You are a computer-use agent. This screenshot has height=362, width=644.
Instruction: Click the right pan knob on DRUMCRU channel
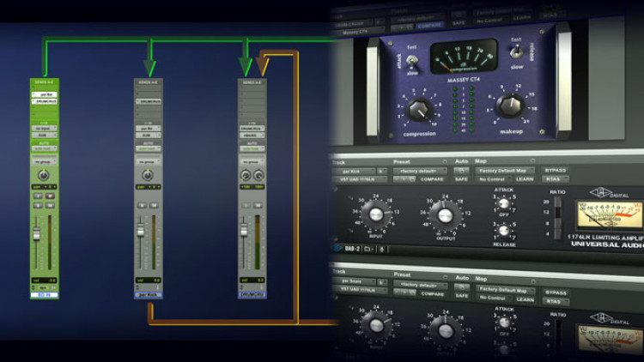click(x=258, y=175)
